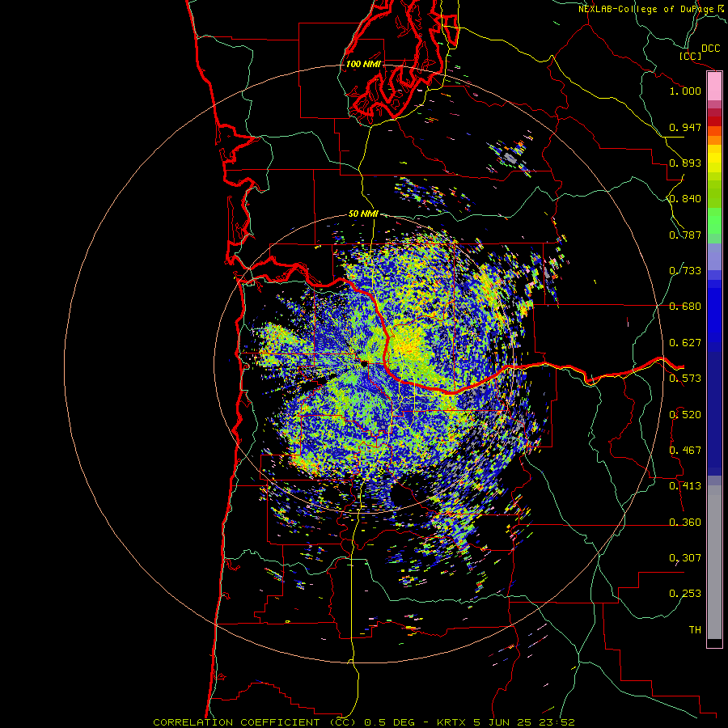
Task: Pick the gray segment near 0.307
Action: [714, 562]
